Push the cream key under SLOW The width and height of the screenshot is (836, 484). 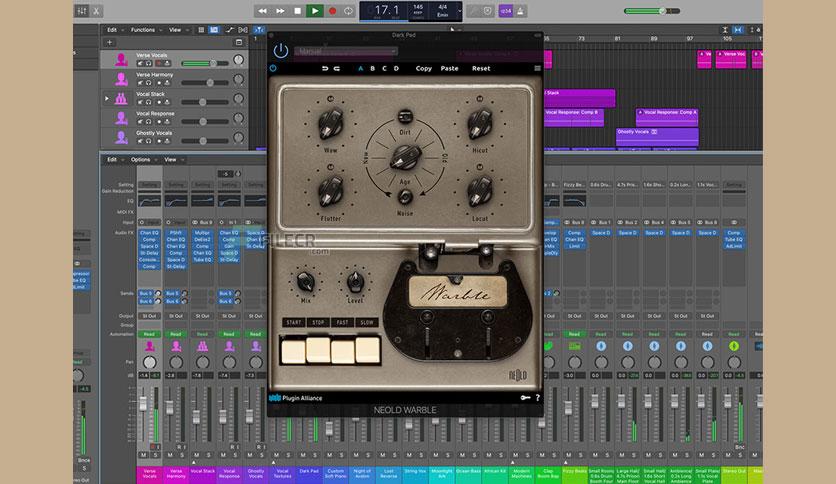(367, 350)
